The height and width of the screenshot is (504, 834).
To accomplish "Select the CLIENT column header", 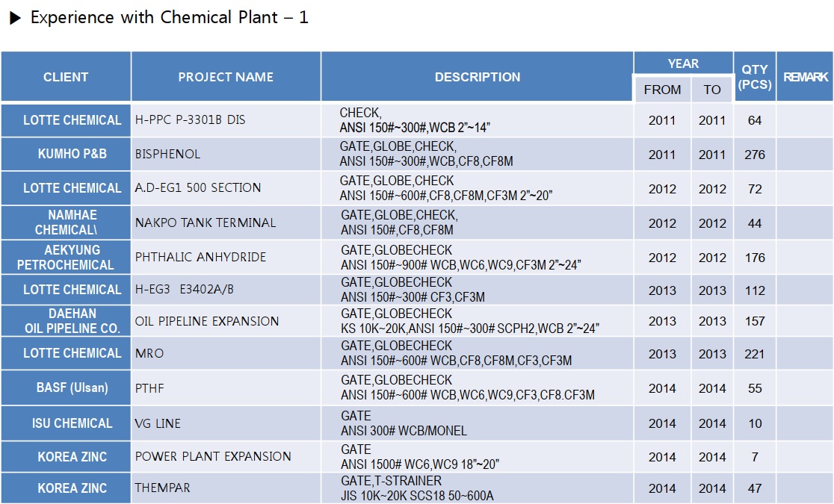I will (x=66, y=77).
